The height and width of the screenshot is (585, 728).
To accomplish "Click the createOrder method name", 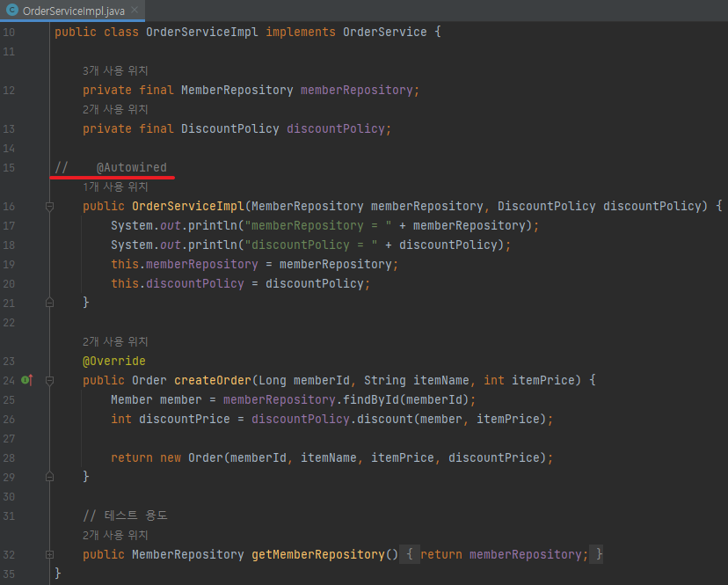I will coord(212,381).
